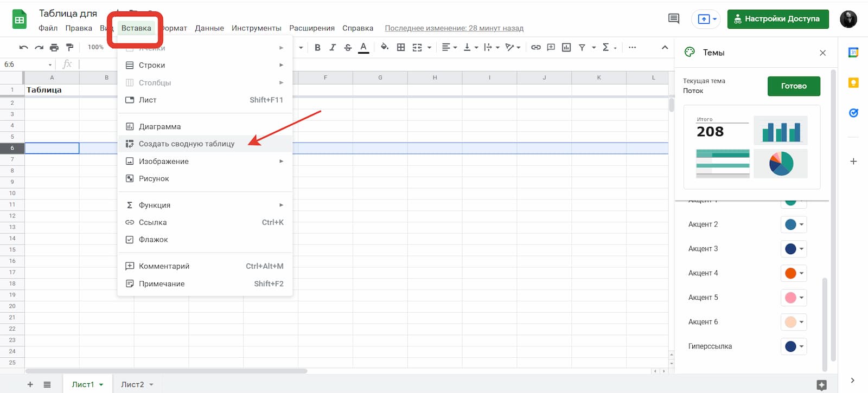
Task: Toggle italic formatting
Action: (333, 48)
